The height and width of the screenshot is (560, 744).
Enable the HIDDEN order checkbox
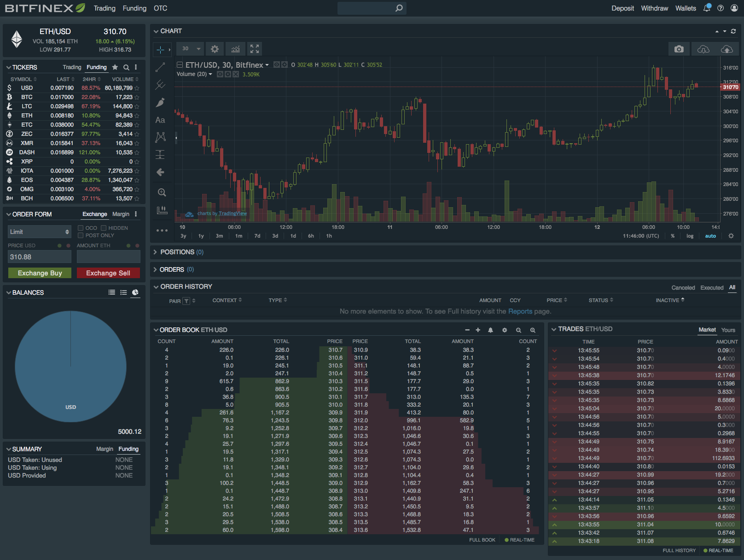tap(104, 228)
